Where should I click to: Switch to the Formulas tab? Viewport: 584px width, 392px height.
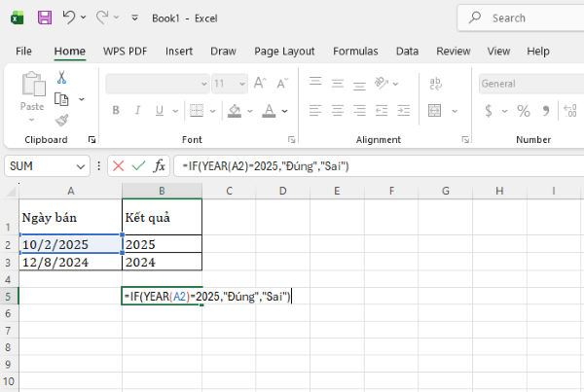(x=355, y=51)
